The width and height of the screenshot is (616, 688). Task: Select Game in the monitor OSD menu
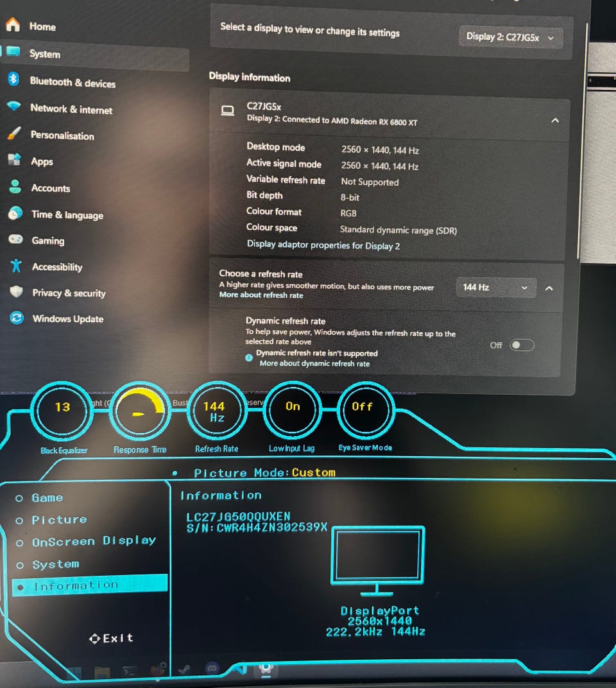point(47,497)
